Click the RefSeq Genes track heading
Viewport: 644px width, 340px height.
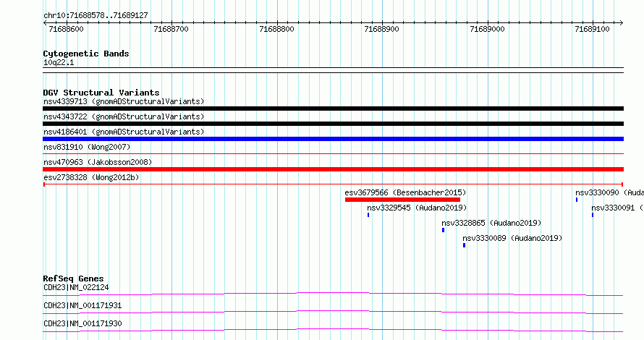coord(73,279)
